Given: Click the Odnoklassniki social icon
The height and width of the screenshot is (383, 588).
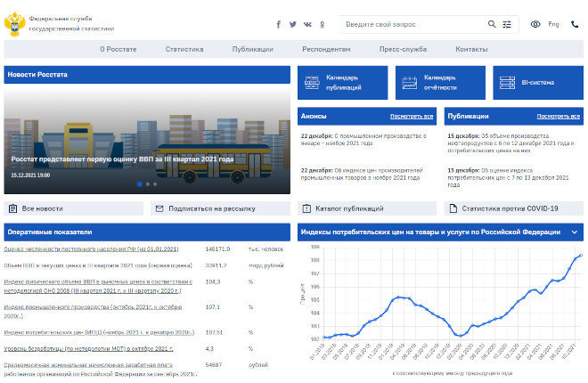Looking at the screenshot, I should point(323,24).
